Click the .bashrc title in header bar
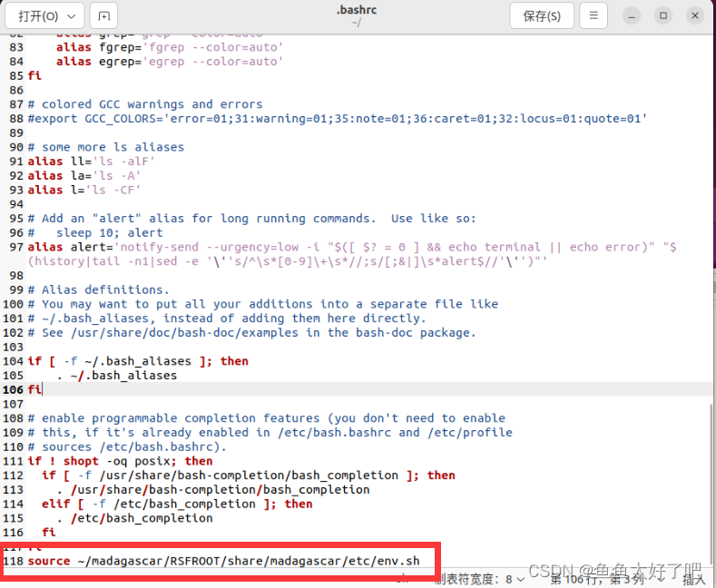The image size is (716, 588). [357, 10]
